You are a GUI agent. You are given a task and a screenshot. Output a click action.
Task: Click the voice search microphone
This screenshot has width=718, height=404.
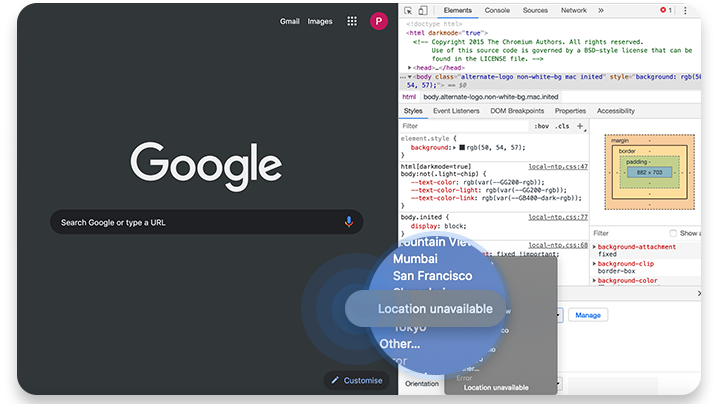tap(348, 222)
